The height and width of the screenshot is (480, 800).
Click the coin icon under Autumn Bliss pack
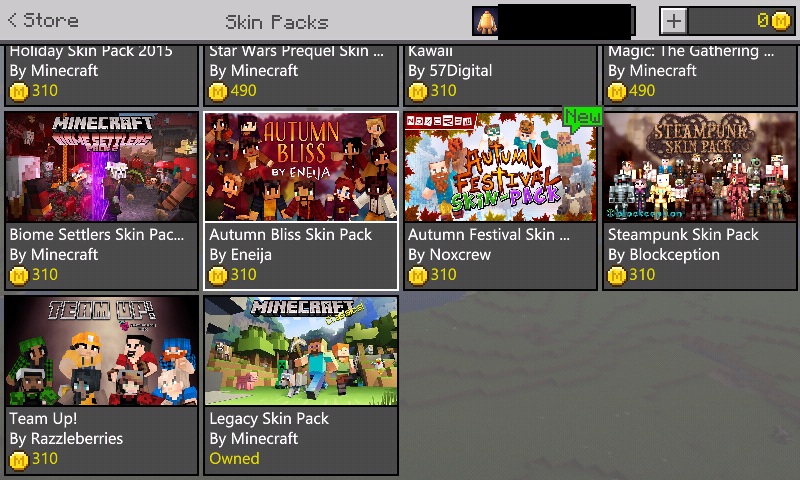pyautogui.click(x=218, y=275)
